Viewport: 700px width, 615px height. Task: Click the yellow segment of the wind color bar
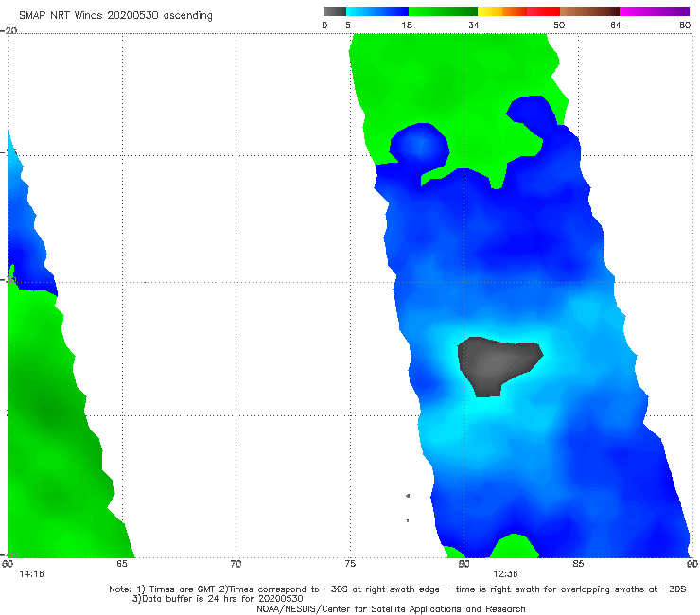tap(490, 11)
